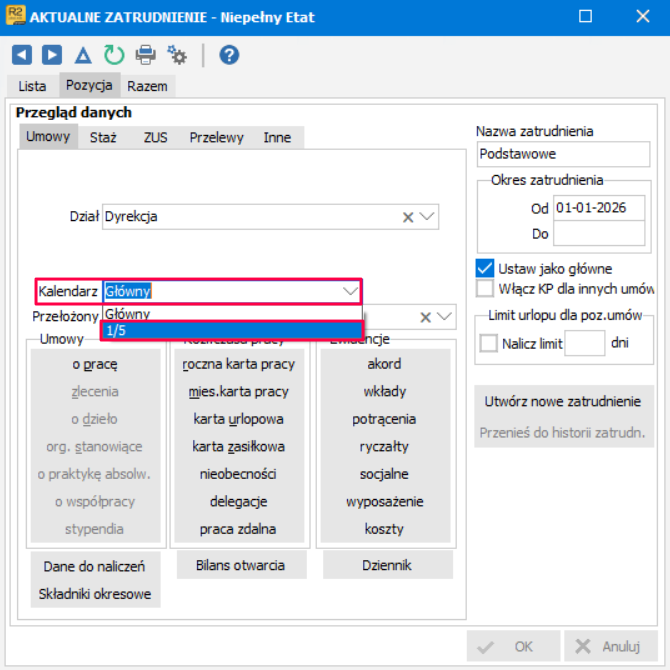Open delegacje records

coord(238,501)
